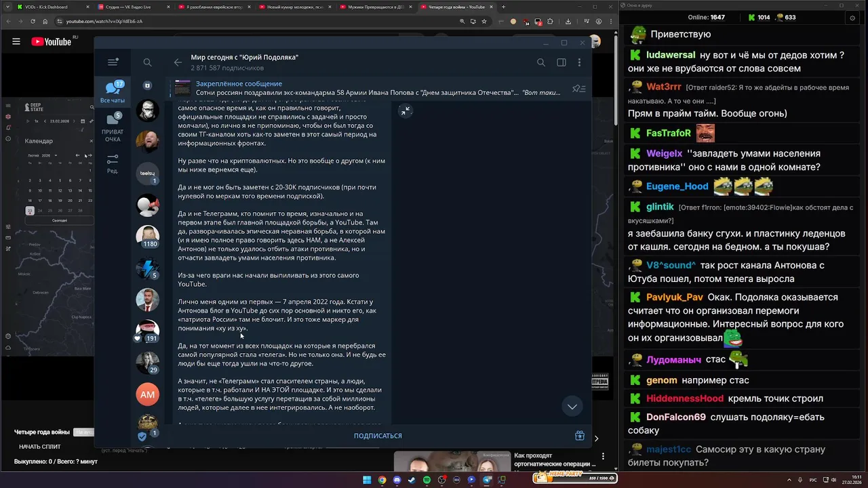Open Spotify from the taskbar
868x488 pixels.
tap(427, 480)
